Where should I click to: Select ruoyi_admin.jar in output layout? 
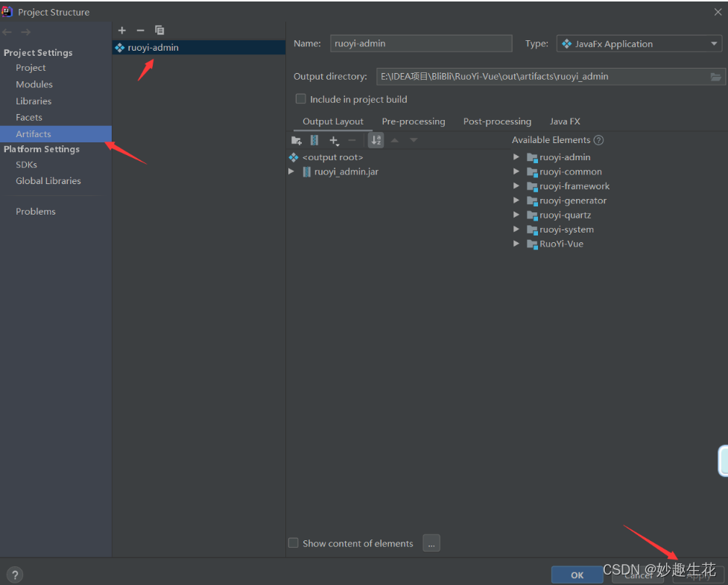click(346, 172)
